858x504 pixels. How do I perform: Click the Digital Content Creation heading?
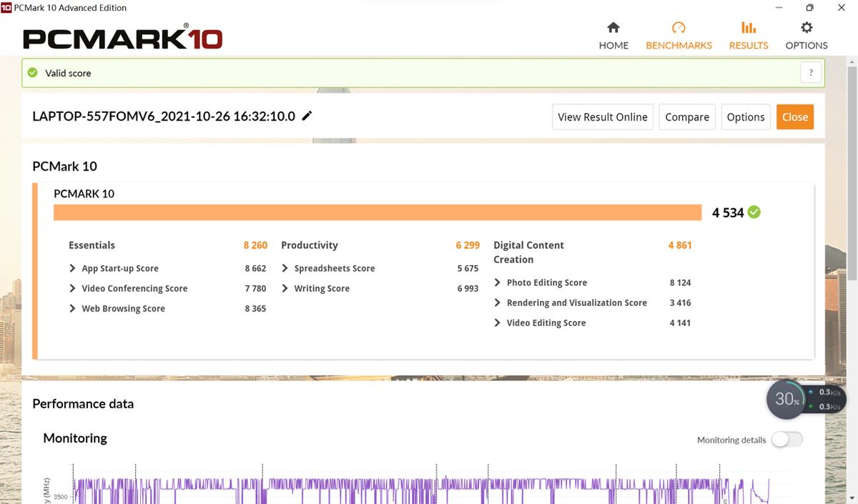(x=528, y=252)
